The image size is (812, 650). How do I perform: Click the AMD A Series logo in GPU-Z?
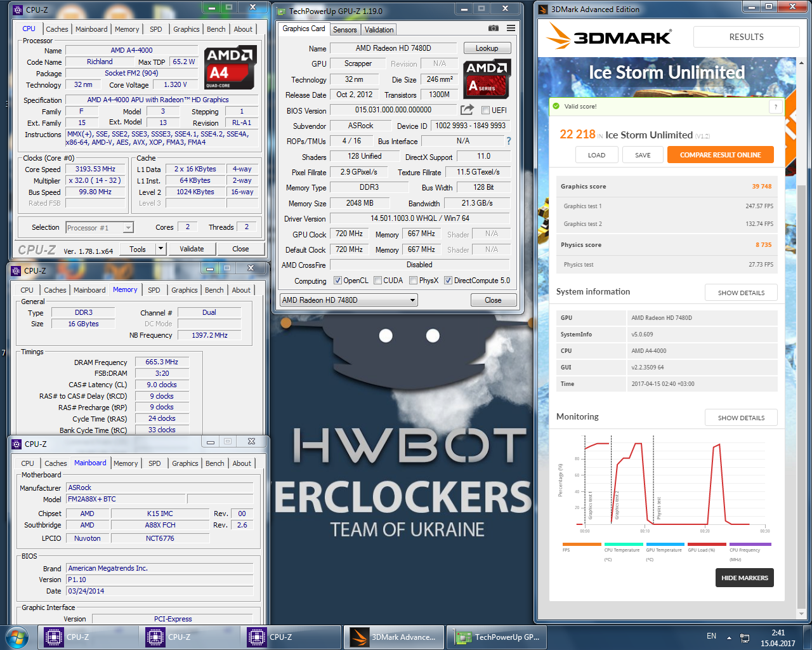tap(487, 79)
